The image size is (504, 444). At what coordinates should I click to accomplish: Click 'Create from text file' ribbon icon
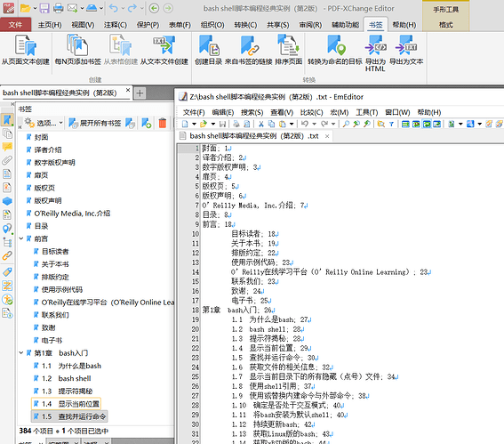click(x=164, y=50)
